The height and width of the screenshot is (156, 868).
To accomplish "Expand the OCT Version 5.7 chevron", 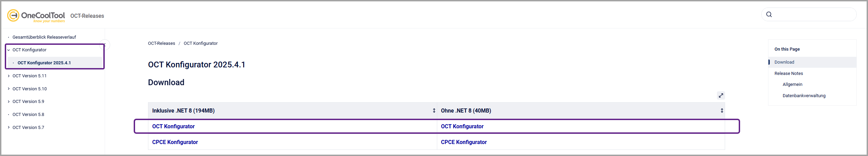I will pyautogui.click(x=9, y=128).
